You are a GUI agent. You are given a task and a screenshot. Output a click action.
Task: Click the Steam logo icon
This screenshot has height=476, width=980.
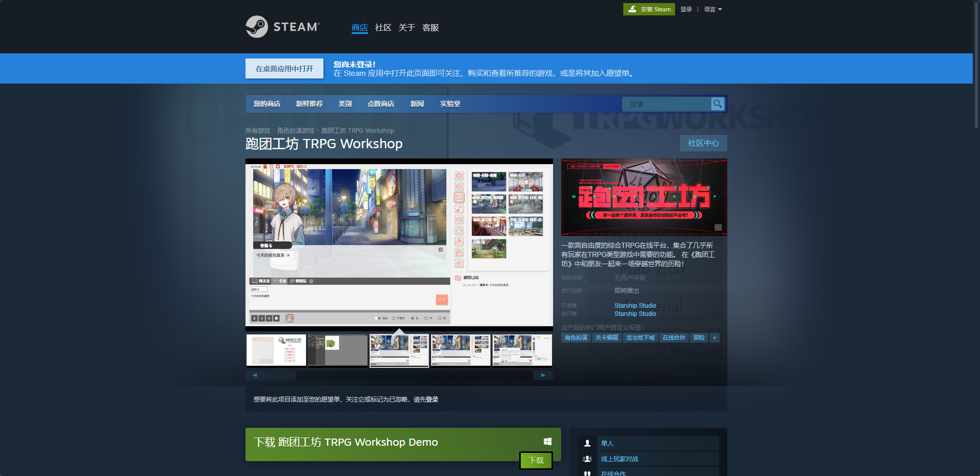coord(257,27)
